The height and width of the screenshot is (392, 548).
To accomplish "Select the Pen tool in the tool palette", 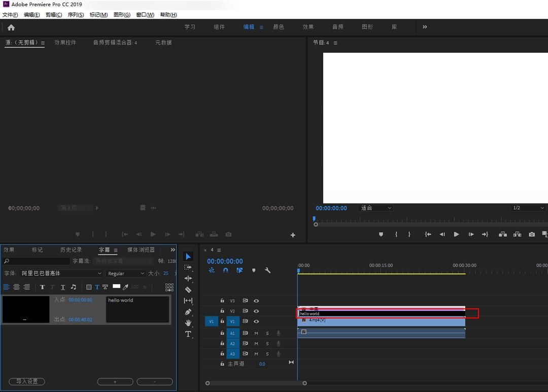I will pyautogui.click(x=188, y=312).
